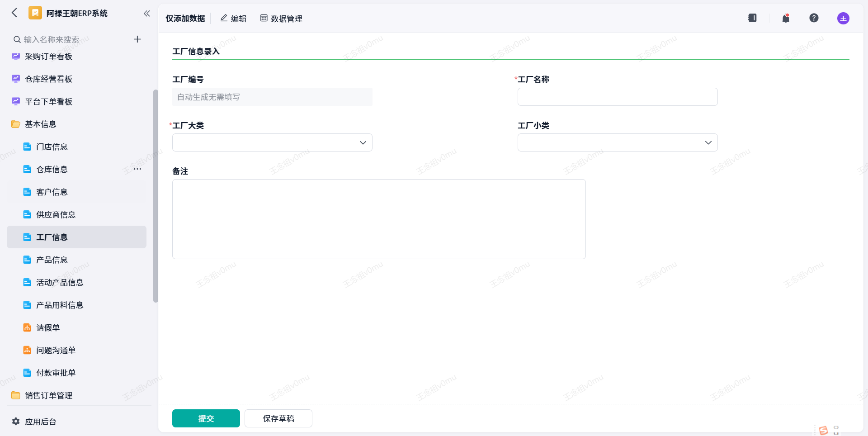Click the edit pencil icon
The image size is (868, 436).
coord(224,18)
